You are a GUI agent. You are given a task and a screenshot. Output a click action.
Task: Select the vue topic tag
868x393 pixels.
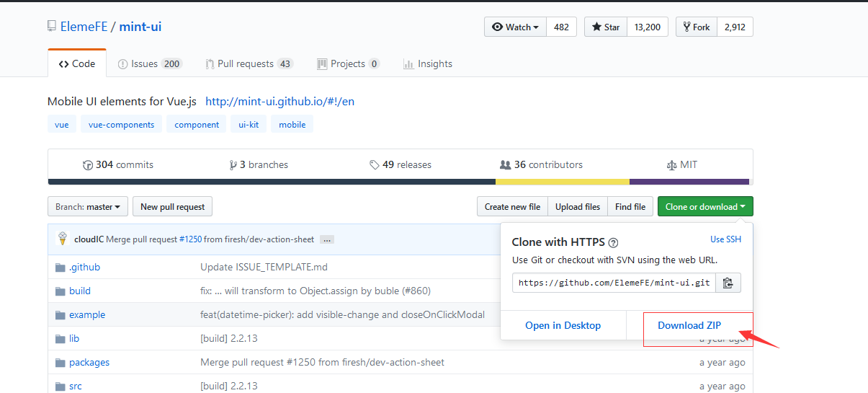point(62,125)
